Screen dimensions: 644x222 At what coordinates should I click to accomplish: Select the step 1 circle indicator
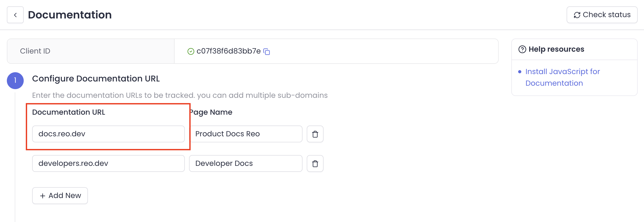15,80
